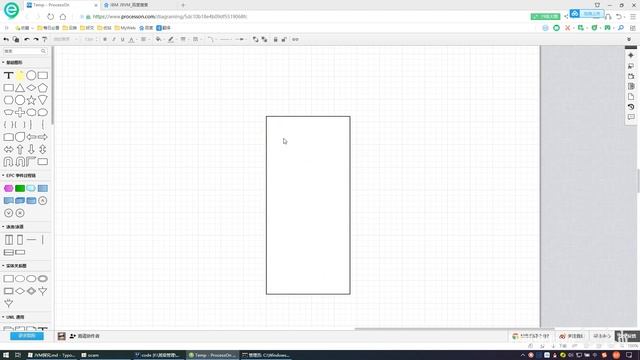Click the redo arrow in editor toolbar
640x360 pixels.
click(36, 40)
